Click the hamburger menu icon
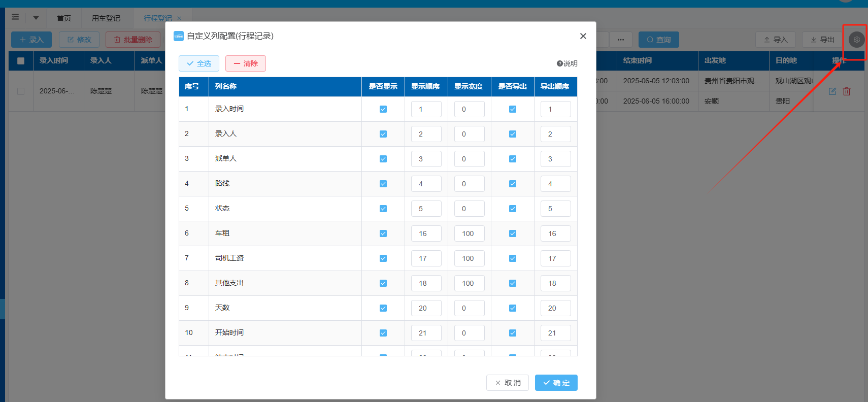Image resolution: width=868 pixels, height=402 pixels. pos(15,17)
